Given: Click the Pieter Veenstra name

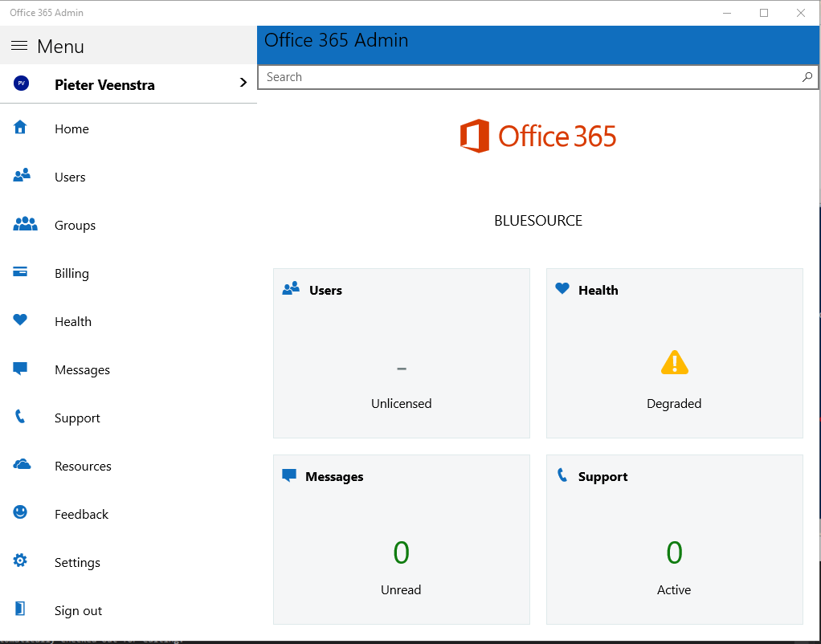Looking at the screenshot, I should 104,85.
